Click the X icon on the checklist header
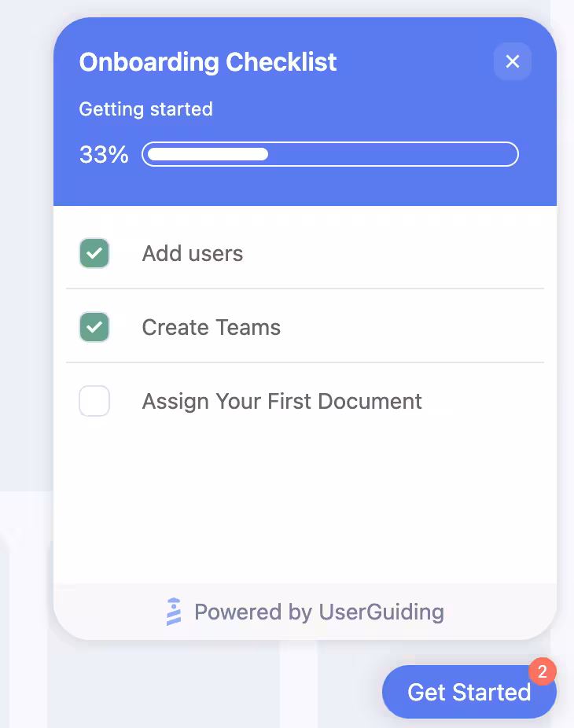574x728 pixels. pyautogui.click(x=513, y=61)
